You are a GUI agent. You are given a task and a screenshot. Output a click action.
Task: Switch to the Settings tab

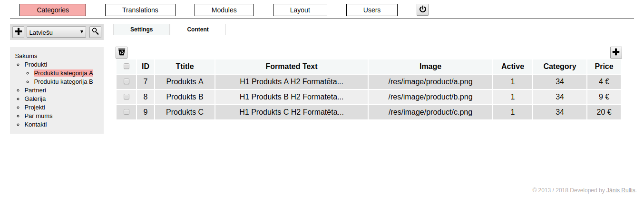(141, 30)
